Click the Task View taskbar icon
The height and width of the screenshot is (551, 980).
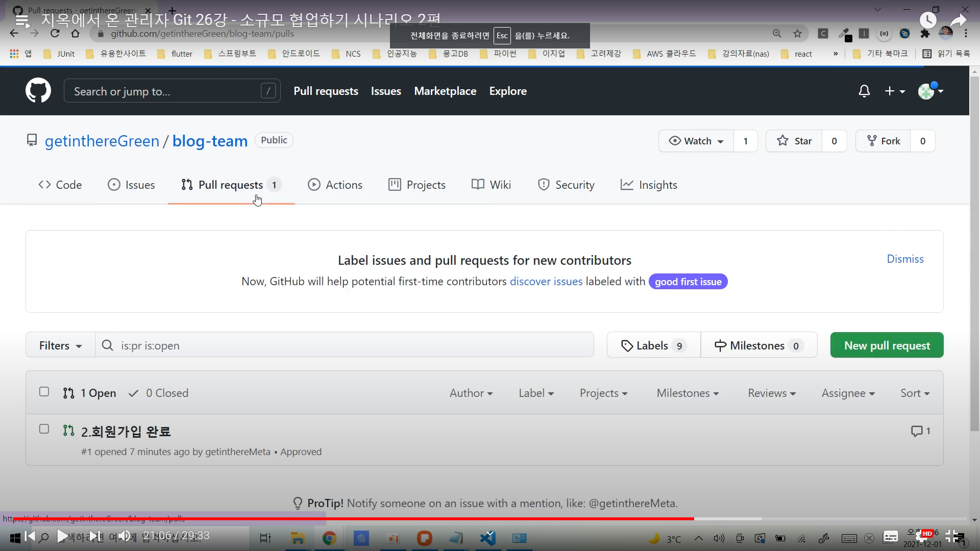click(265, 538)
